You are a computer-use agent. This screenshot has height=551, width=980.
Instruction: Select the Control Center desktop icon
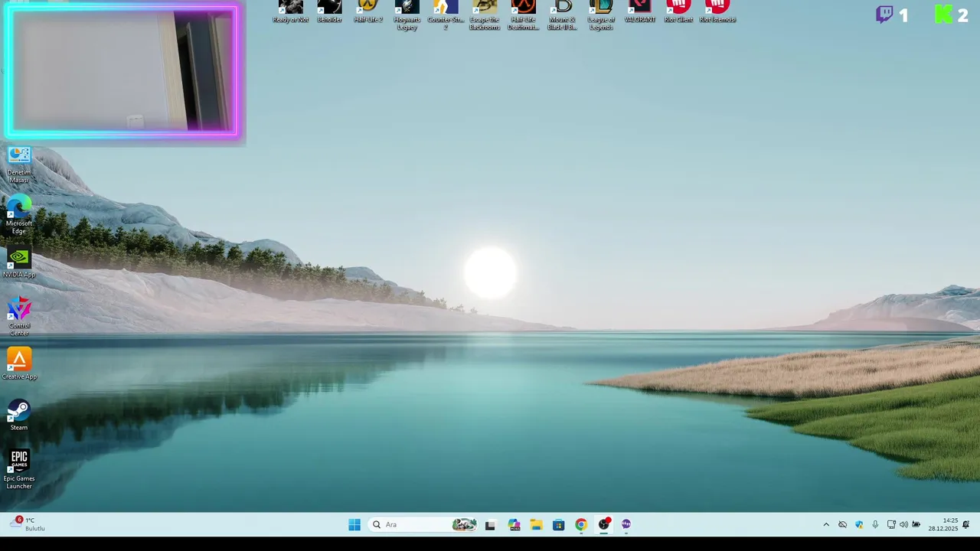point(19,317)
